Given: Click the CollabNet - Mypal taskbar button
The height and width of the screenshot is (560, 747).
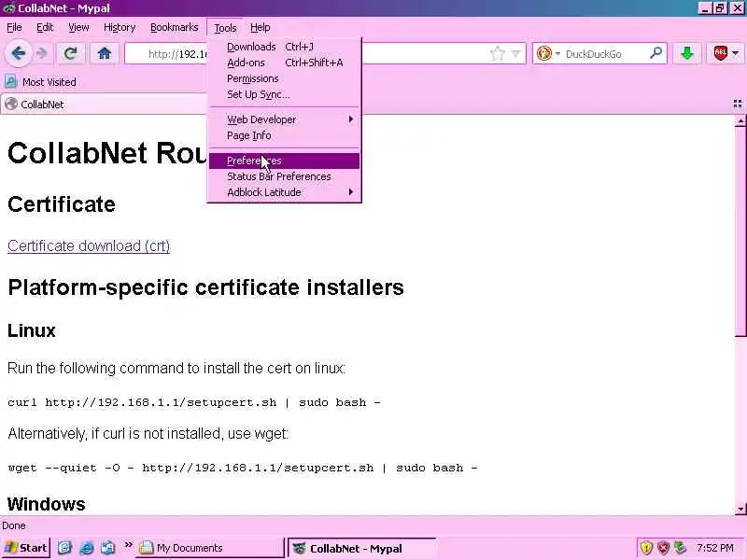Looking at the screenshot, I should pyautogui.click(x=361, y=548).
